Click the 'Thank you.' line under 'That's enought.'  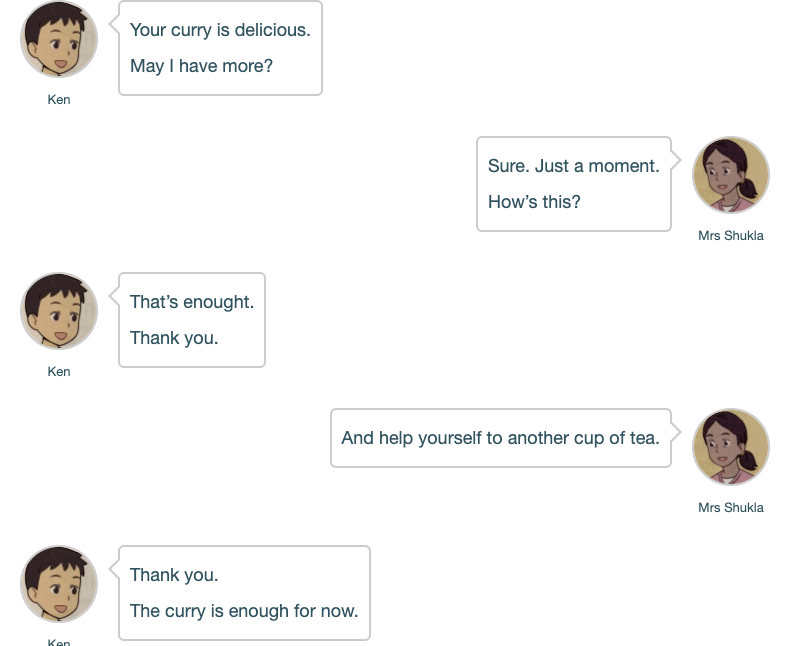pos(174,338)
